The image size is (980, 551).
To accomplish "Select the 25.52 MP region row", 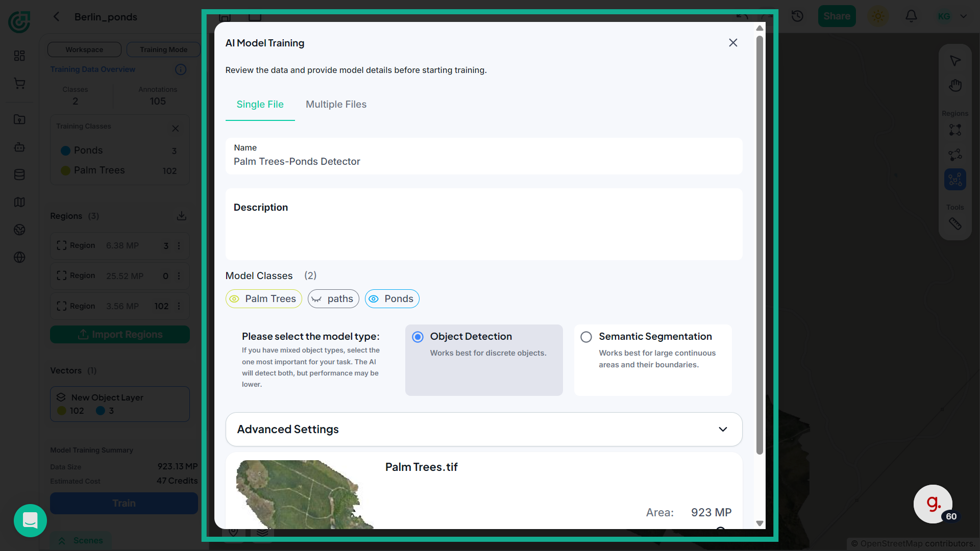I will tap(119, 276).
